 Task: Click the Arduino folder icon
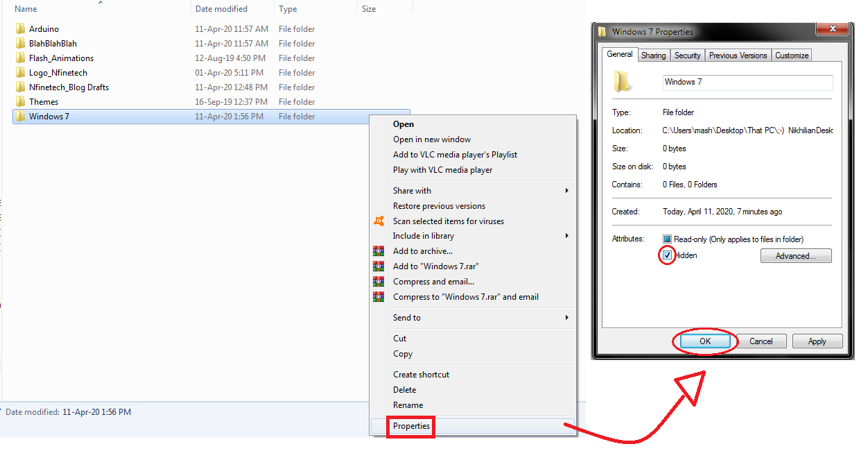click(20, 28)
